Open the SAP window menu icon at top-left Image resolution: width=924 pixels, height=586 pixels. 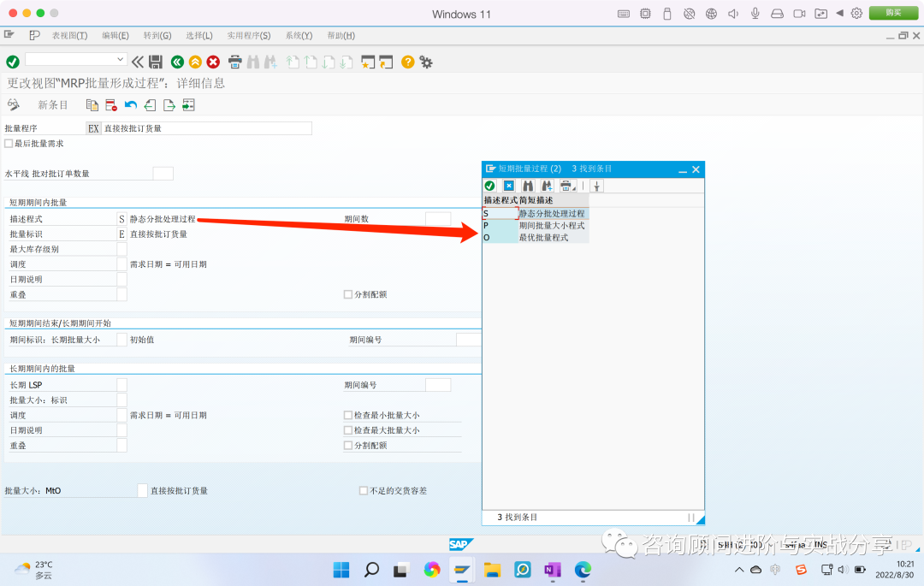[9, 35]
